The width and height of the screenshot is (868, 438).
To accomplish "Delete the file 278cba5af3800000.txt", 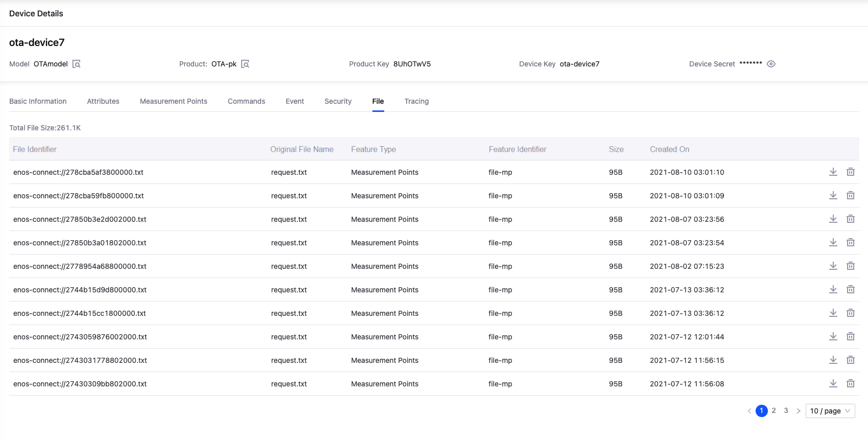I will (x=851, y=172).
